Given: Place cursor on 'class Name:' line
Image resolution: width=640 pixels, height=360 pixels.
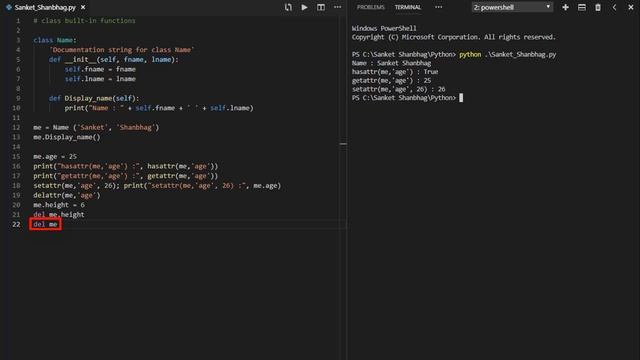Looking at the screenshot, I should pyautogui.click(x=55, y=40).
